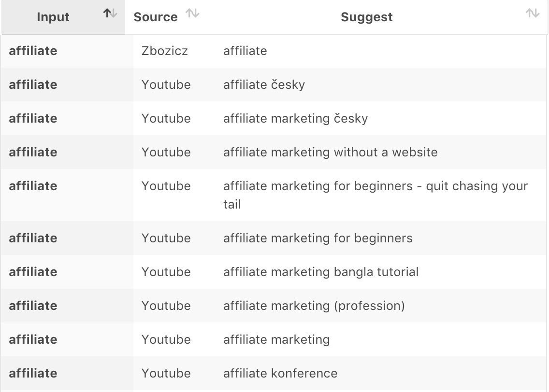Click the Zbozicz row 'affiliate' suggestion
Screen dimensions: 549x392
click(x=245, y=51)
